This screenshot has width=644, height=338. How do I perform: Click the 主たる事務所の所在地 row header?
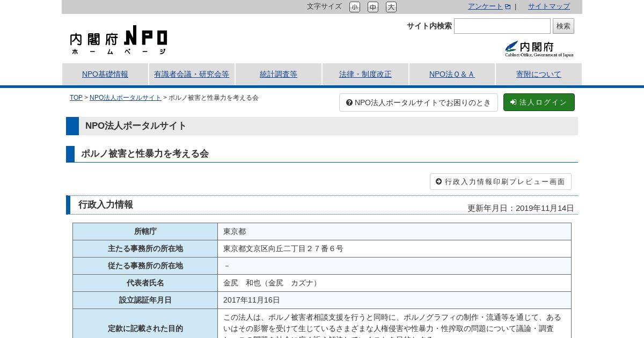(145, 249)
